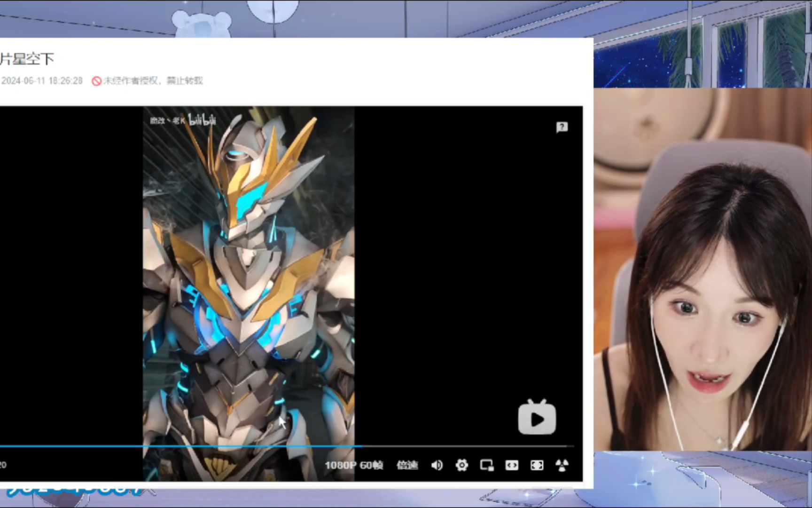Click the publish date 2024-06-11 18:26:28
Viewport: 812px width, 508px height.
pos(42,81)
